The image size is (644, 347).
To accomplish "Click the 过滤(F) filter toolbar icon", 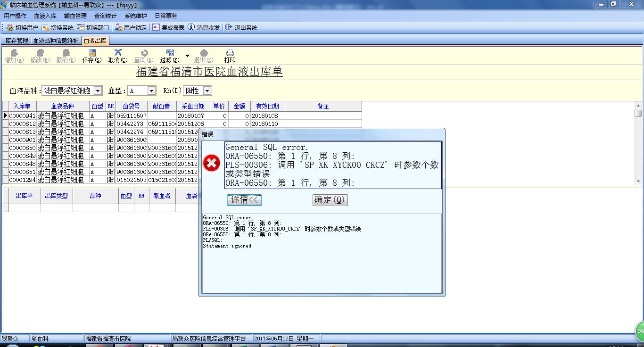I will [x=170, y=56].
